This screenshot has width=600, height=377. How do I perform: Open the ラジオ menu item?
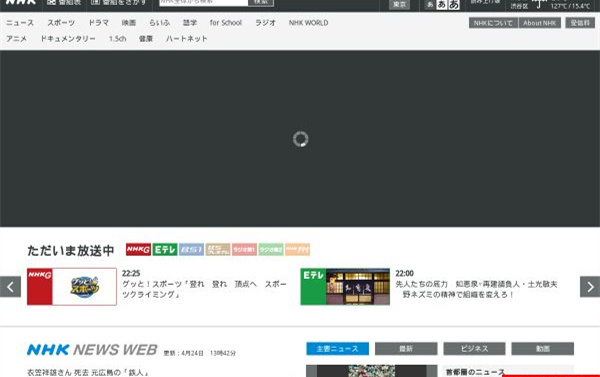coord(265,23)
